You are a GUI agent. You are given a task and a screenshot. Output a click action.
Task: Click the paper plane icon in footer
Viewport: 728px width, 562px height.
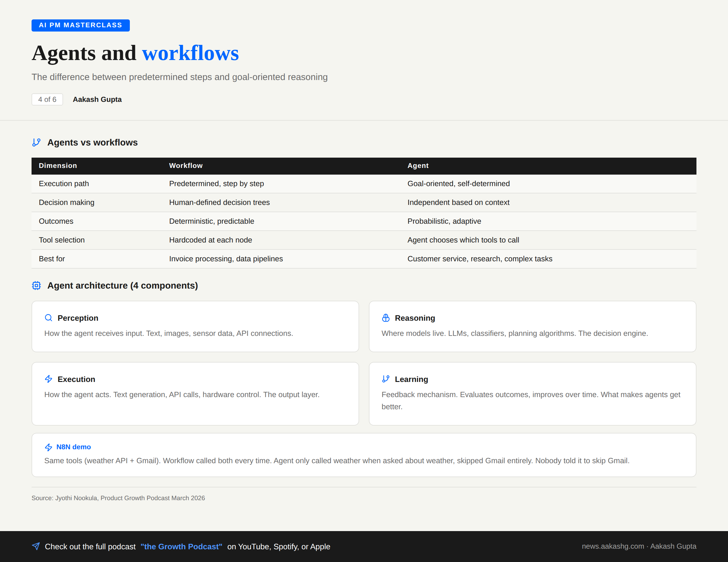36,546
